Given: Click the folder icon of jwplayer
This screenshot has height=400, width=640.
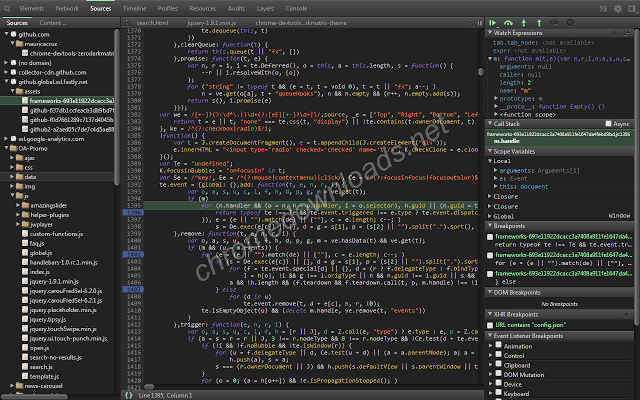Looking at the screenshot, I should (x=25, y=224).
